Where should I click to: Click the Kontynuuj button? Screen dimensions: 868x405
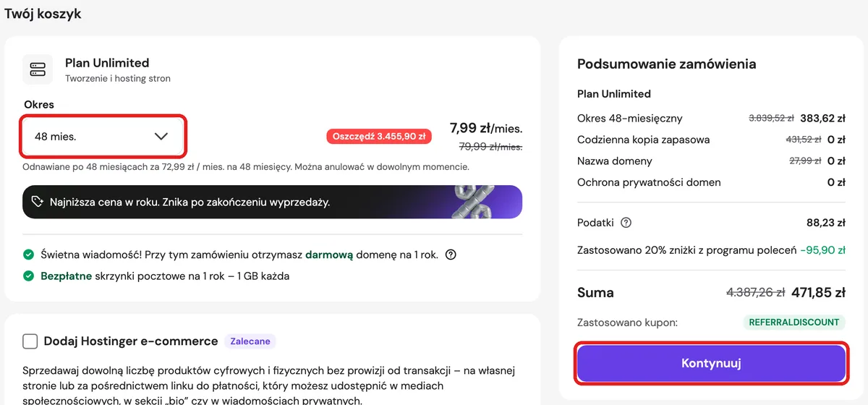[x=711, y=363]
